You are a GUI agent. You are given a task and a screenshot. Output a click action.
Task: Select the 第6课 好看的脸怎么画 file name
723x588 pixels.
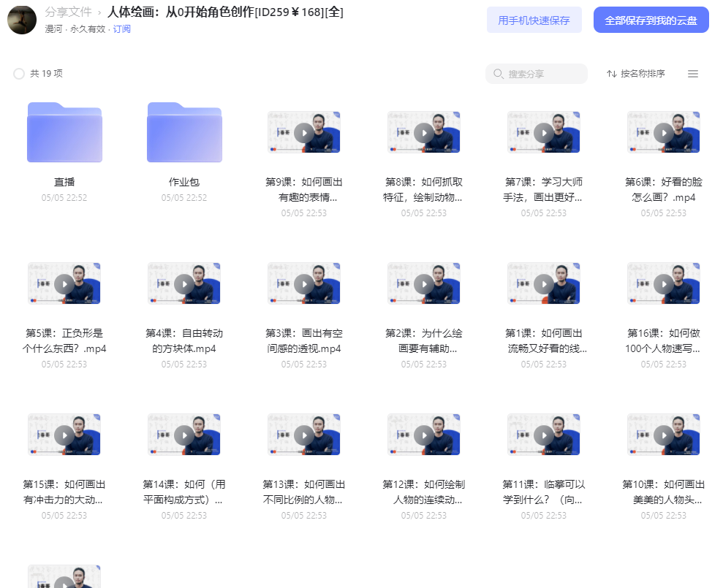(x=664, y=189)
